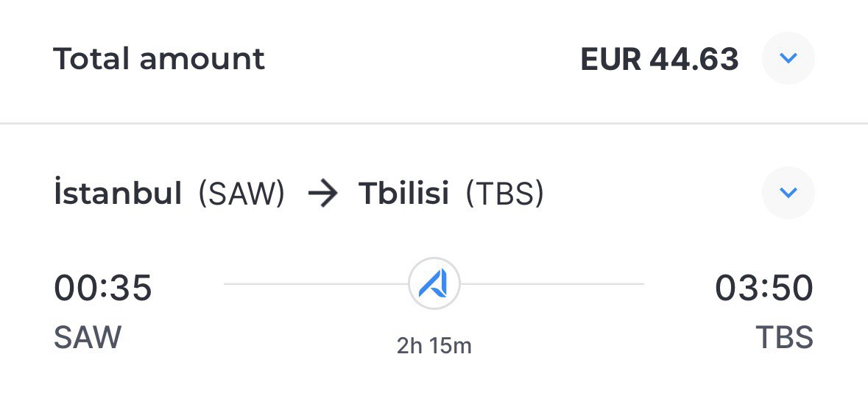Click the TBS label under the arrival time
The width and height of the screenshot is (868, 396).
coord(784,337)
